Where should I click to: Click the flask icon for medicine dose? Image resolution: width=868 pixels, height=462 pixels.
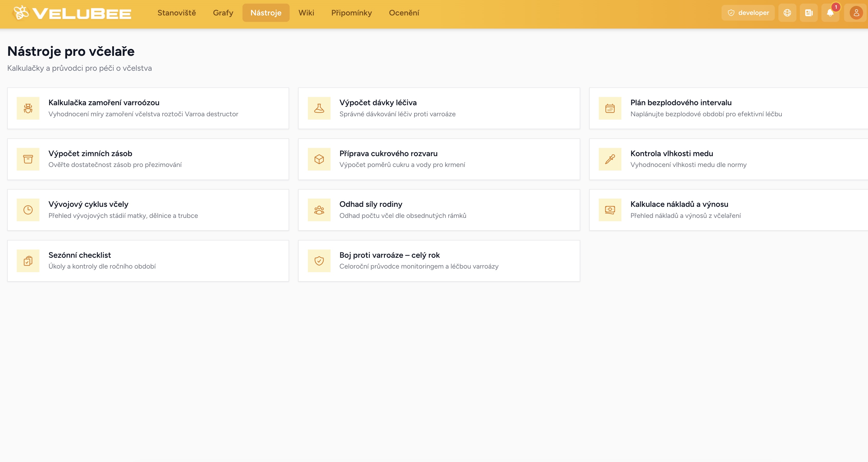[319, 108]
